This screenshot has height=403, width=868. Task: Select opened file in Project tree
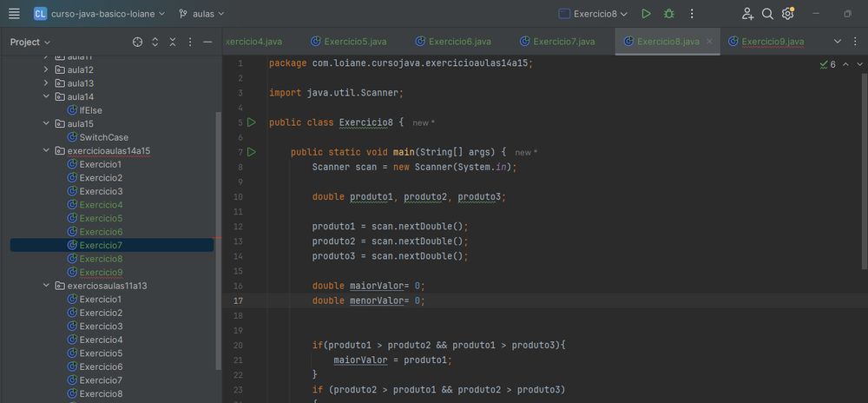pos(137,42)
